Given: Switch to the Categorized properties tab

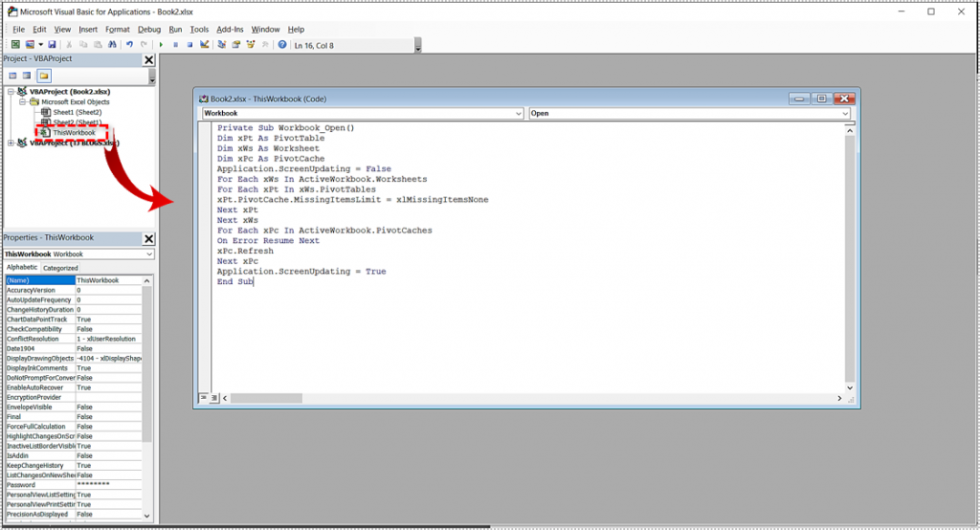Looking at the screenshot, I should pyautogui.click(x=60, y=268).
